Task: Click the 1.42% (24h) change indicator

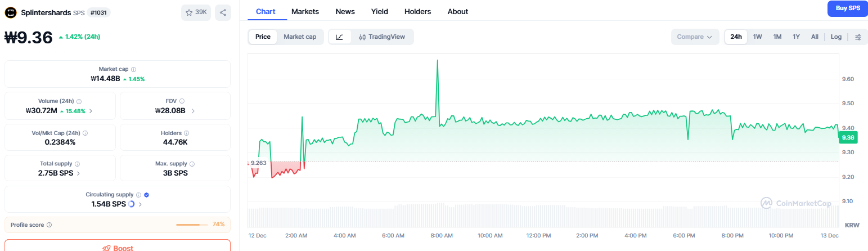Action: [x=79, y=37]
